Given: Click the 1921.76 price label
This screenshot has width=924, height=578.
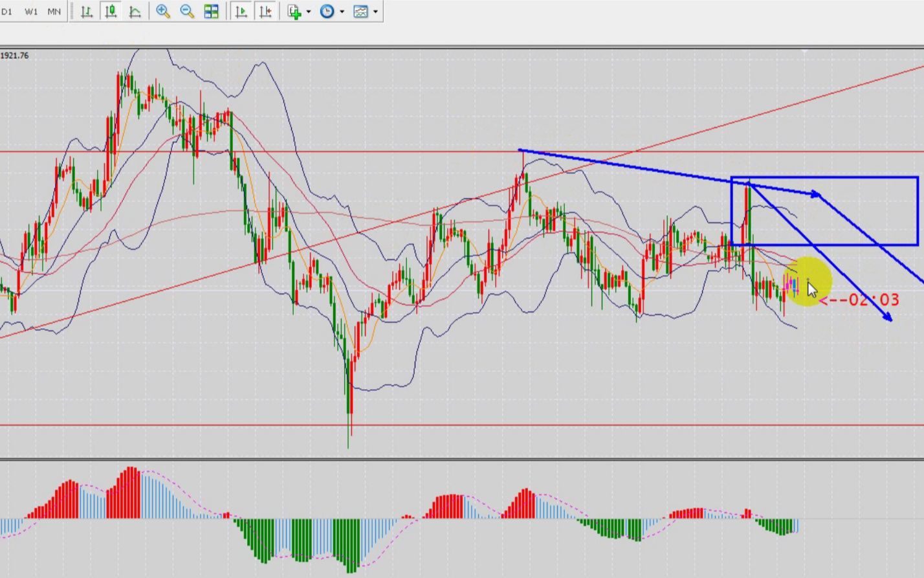Looking at the screenshot, I should coord(14,56).
